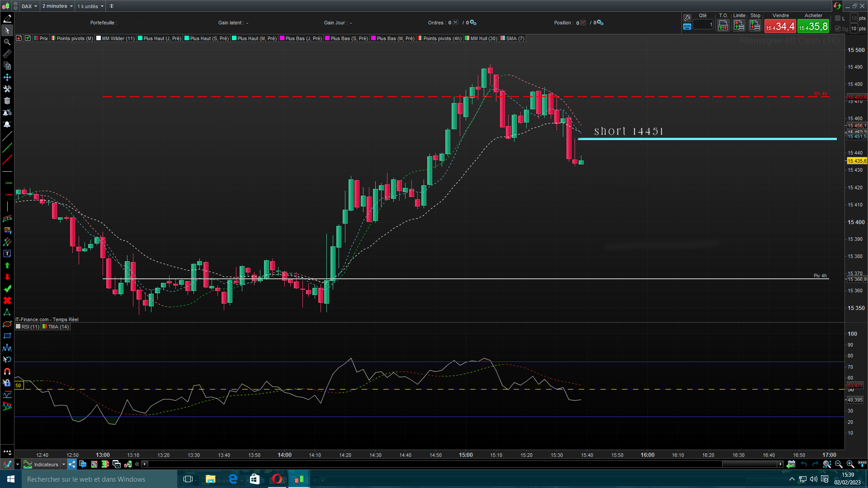This screenshot has width=868, height=488.
Task: Open the RSI (11) indicator label
Action: point(28,327)
